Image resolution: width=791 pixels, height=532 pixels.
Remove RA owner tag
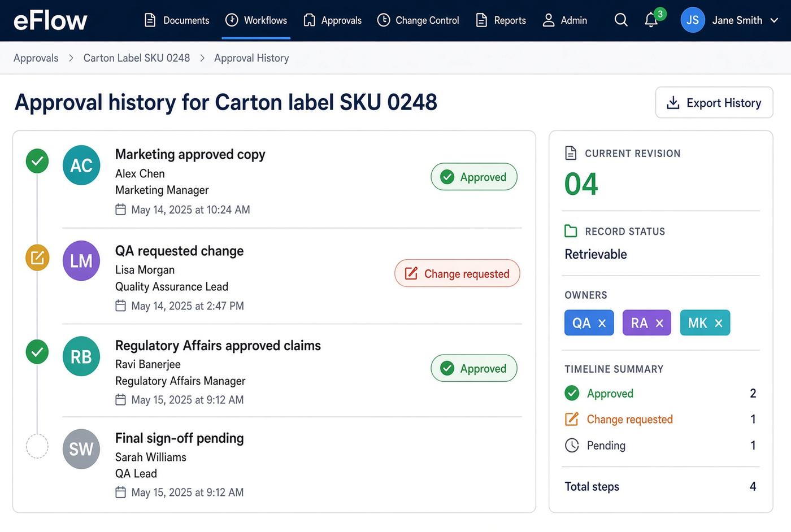point(659,323)
